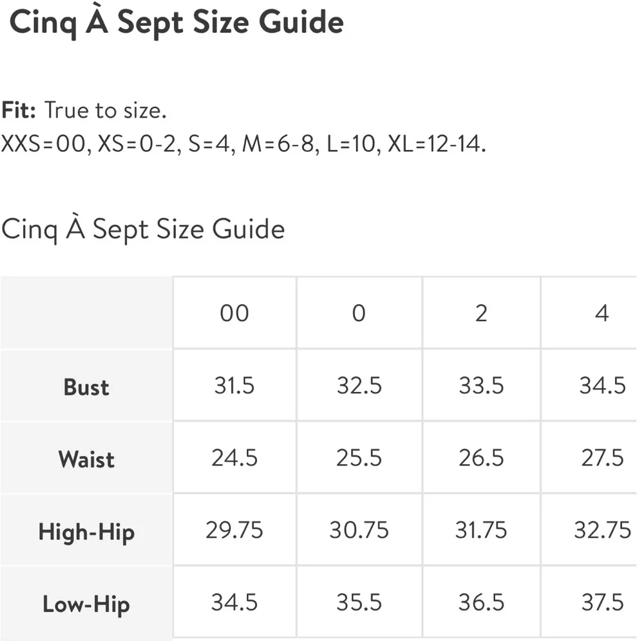644x644 pixels.
Task: Click the 26.5 waist measurement cell
Action: (481, 458)
